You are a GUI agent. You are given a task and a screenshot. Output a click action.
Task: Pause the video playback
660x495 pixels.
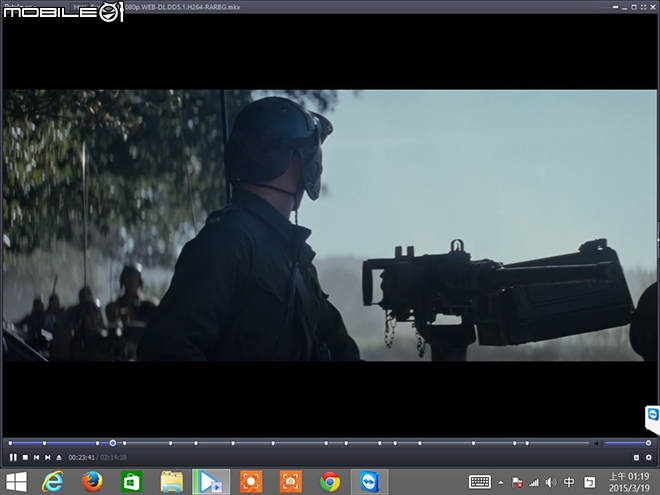click(x=13, y=457)
